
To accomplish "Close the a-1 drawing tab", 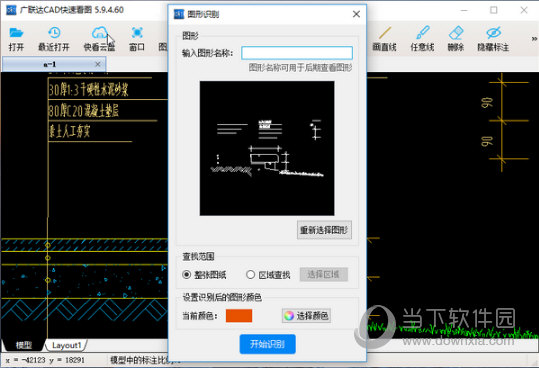I will [x=98, y=64].
